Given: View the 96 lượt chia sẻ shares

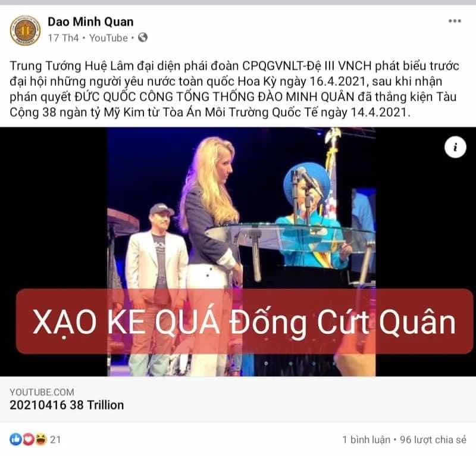Looking at the screenshot, I should pos(433,439).
